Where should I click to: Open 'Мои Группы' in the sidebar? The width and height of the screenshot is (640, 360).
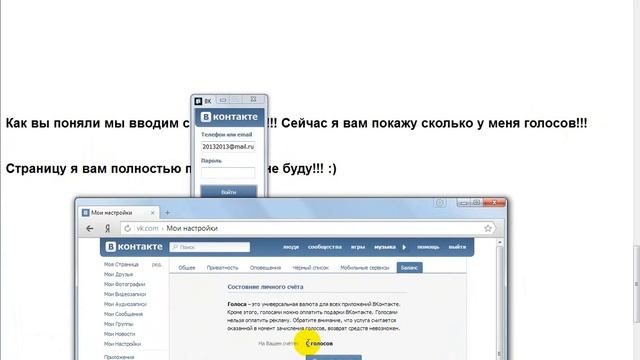(x=118, y=324)
